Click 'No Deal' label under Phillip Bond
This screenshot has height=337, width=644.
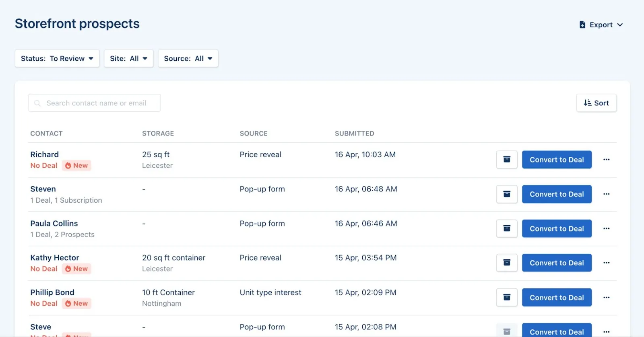(x=44, y=304)
